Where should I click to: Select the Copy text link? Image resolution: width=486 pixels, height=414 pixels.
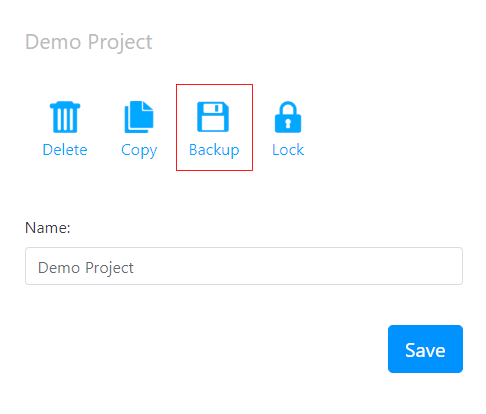point(139,150)
